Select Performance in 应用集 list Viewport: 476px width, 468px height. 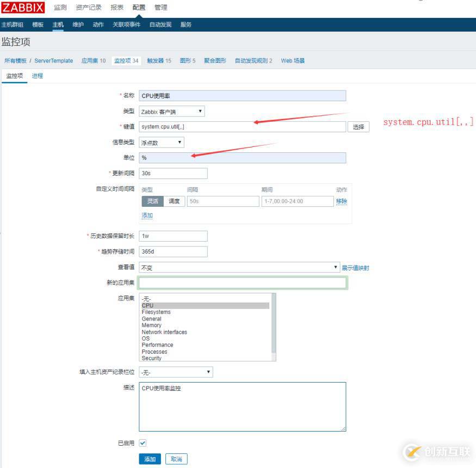(205, 345)
